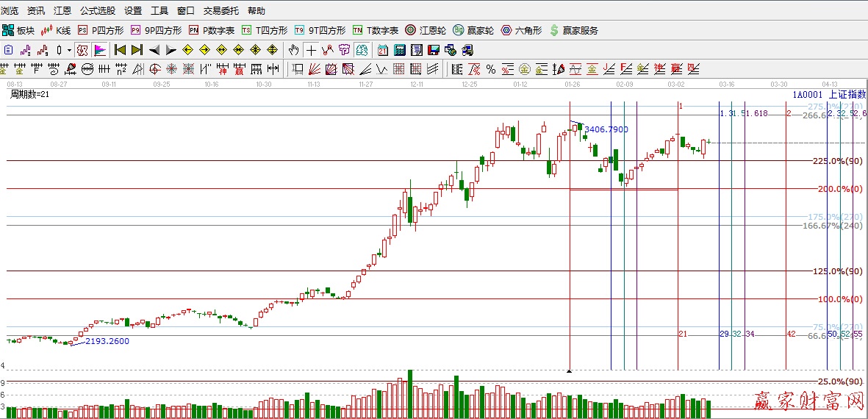Screen dimensions: 868x419
Task: Expand the 工具 tools menu
Action: pos(159,11)
